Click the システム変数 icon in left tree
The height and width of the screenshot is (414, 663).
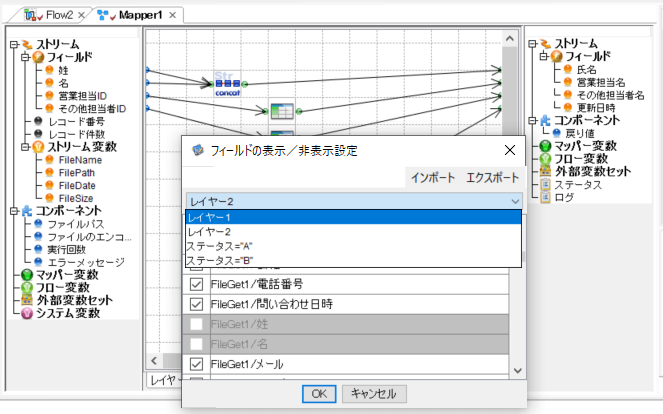(x=27, y=313)
